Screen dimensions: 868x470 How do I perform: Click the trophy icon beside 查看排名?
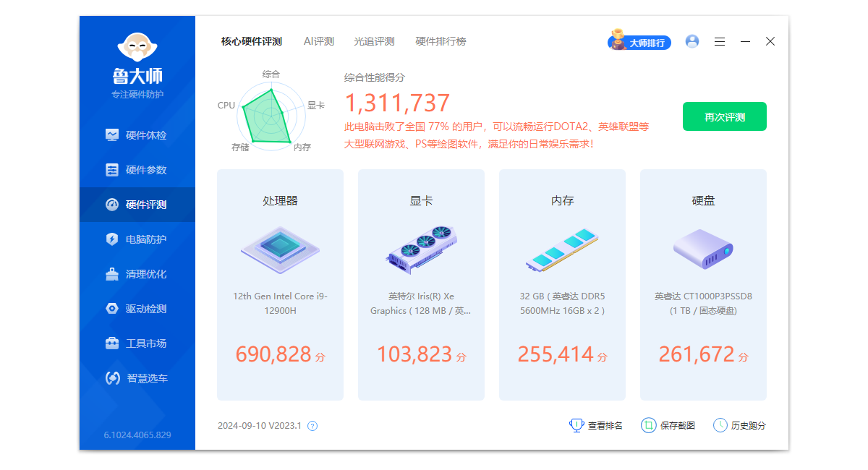coord(576,425)
